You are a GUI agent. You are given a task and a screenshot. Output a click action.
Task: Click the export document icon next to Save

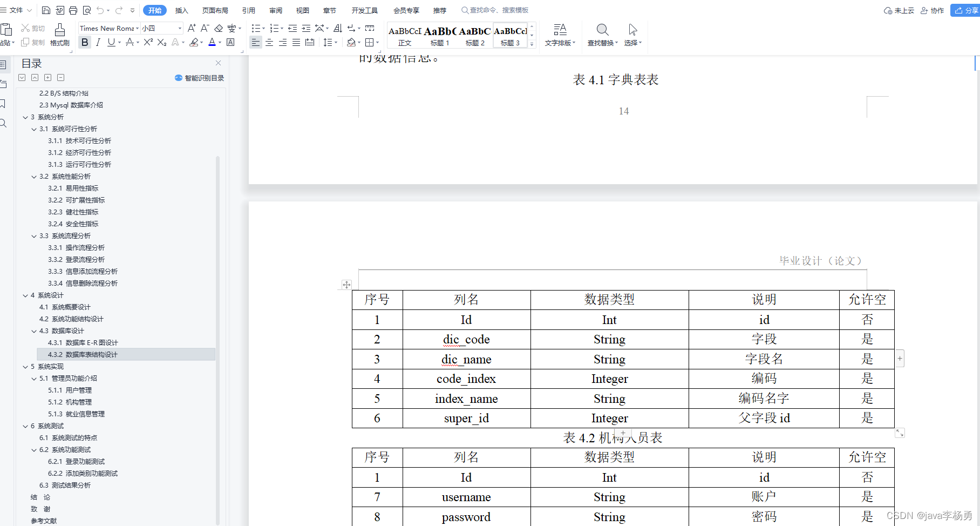click(60, 10)
